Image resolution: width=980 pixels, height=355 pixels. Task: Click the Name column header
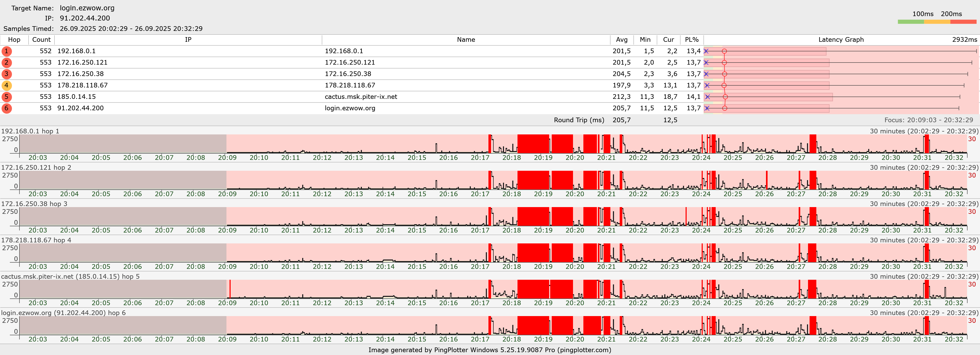click(x=466, y=39)
